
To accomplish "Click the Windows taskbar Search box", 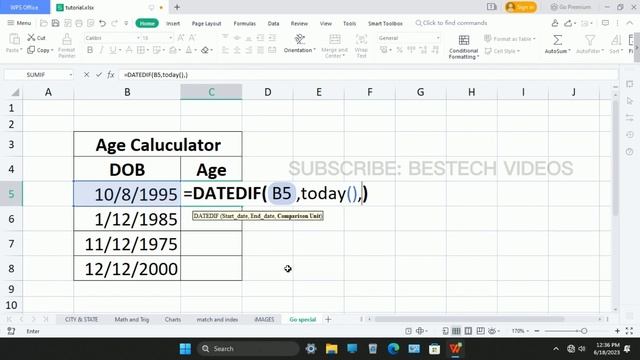I will pos(248,349).
